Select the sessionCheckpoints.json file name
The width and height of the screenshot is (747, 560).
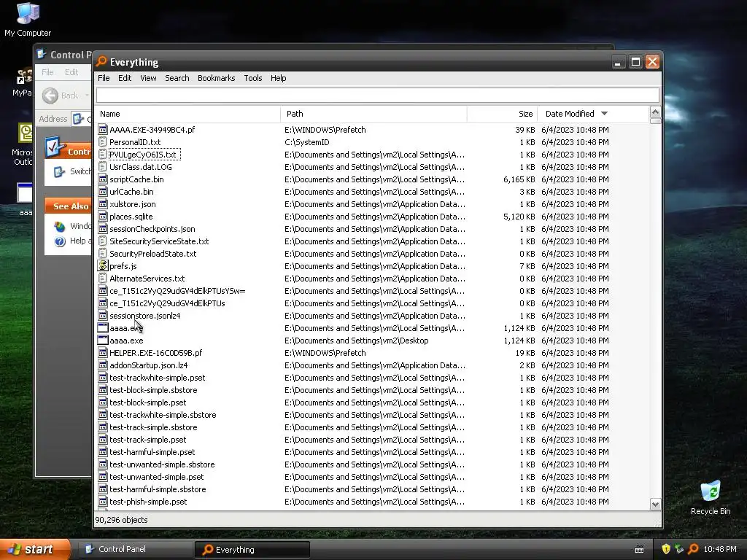tap(152, 229)
